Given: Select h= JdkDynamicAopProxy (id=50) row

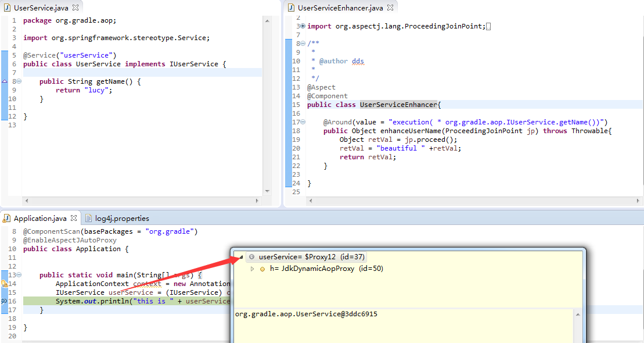Looking at the screenshot, I should [x=326, y=269].
